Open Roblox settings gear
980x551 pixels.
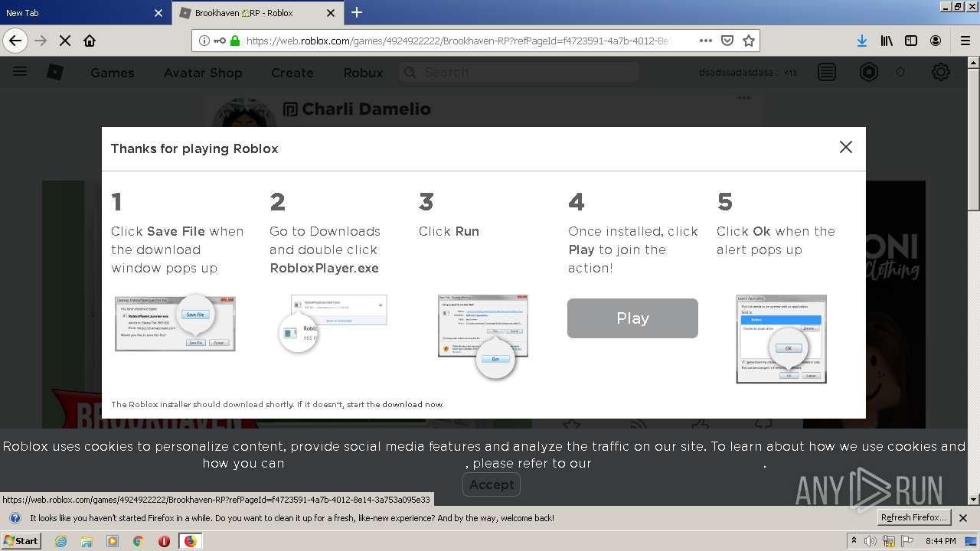941,72
